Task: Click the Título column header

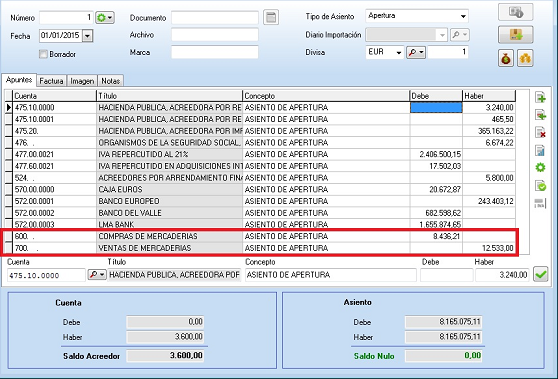Action: point(169,96)
